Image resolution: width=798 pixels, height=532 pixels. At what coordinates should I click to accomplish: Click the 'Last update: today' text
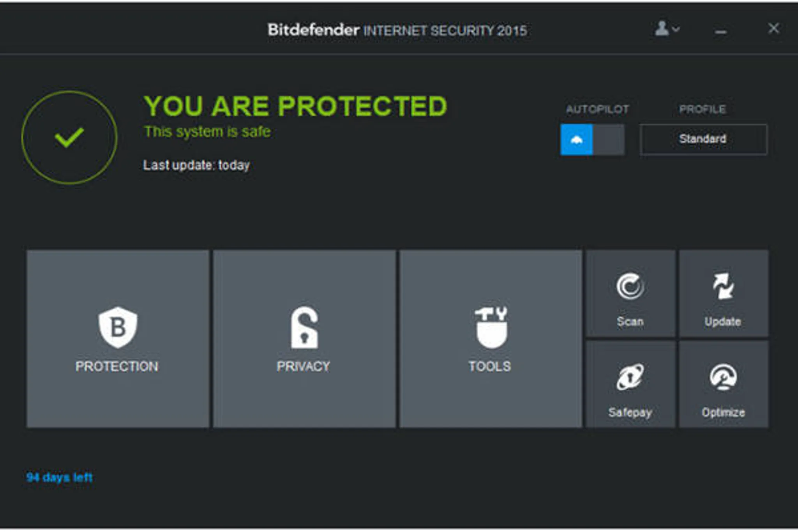(x=196, y=165)
